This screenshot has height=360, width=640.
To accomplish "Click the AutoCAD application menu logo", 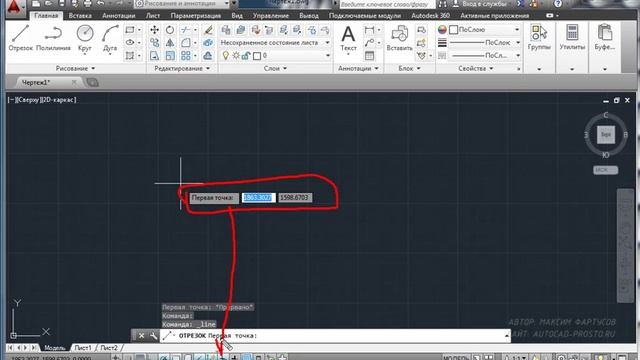I will click(x=14, y=6).
